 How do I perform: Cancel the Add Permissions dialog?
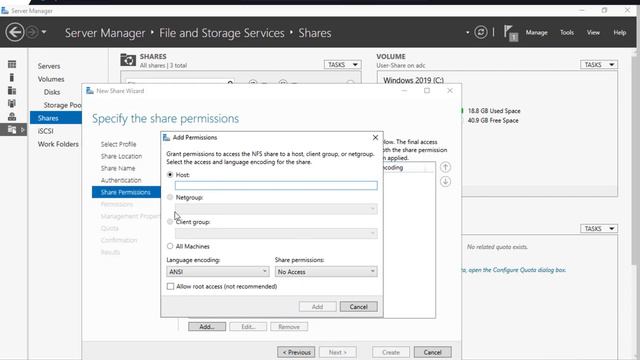pyautogui.click(x=358, y=307)
